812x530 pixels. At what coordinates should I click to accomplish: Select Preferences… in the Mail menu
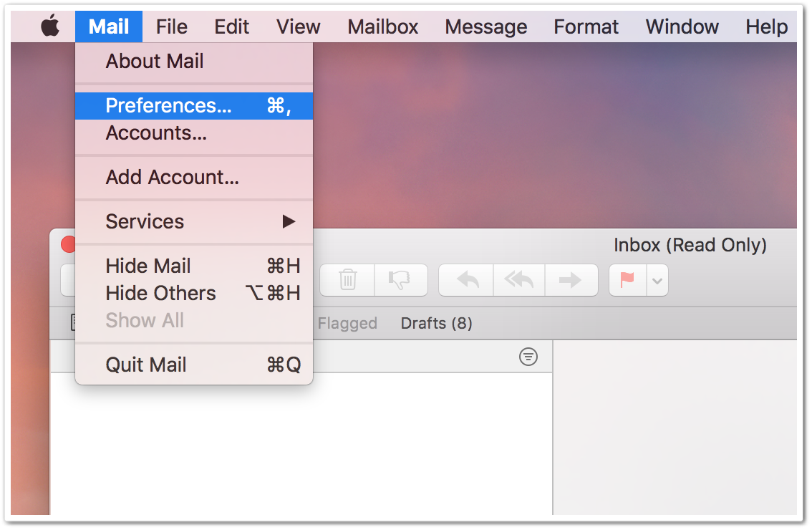pyautogui.click(x=193, y=106)
